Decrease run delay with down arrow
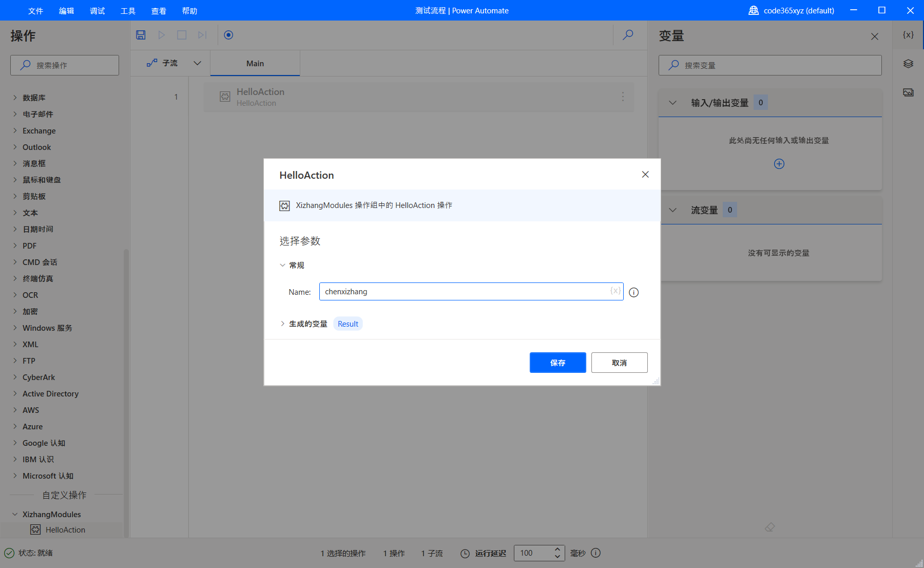924x568 pixels. [557, 557]
